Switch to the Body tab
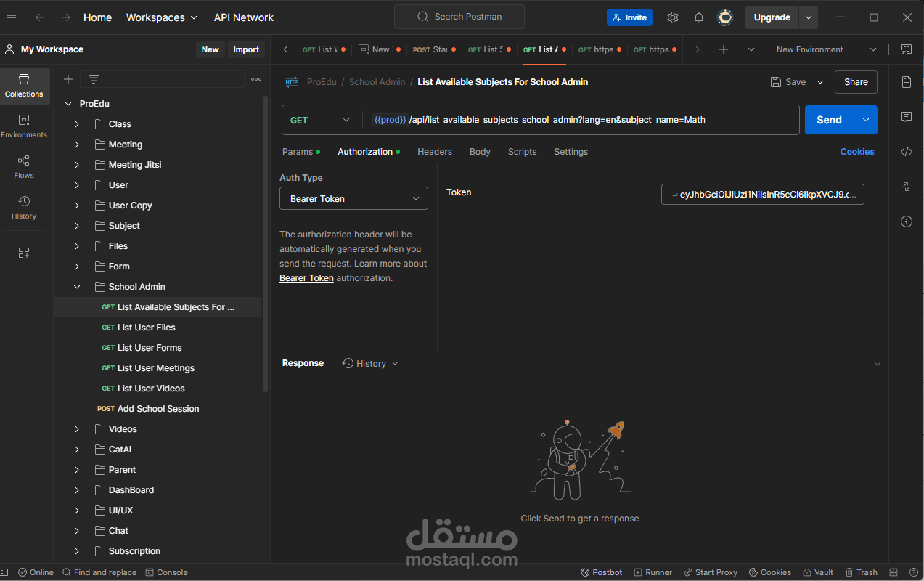 (480, 152)
